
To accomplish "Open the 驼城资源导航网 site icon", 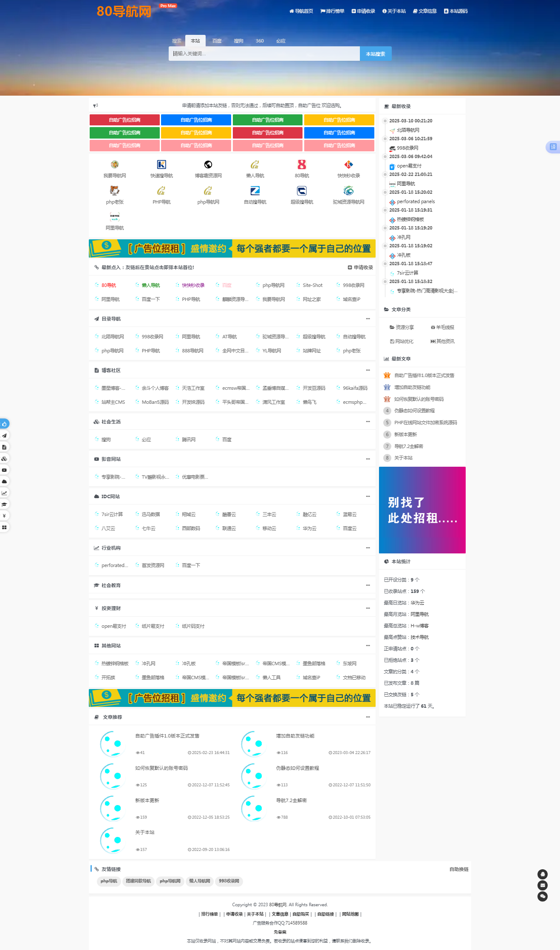I will click(x=348, y=190).
